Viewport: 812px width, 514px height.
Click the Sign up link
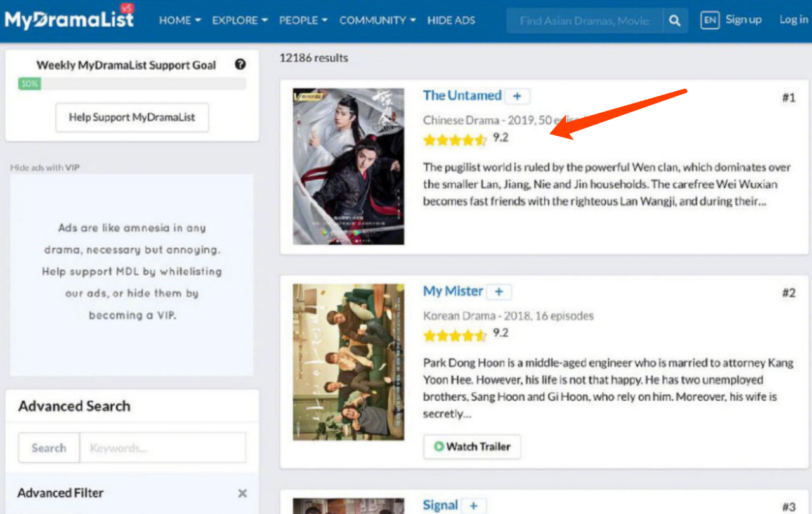pyautogui.click(x=743, y=20)
